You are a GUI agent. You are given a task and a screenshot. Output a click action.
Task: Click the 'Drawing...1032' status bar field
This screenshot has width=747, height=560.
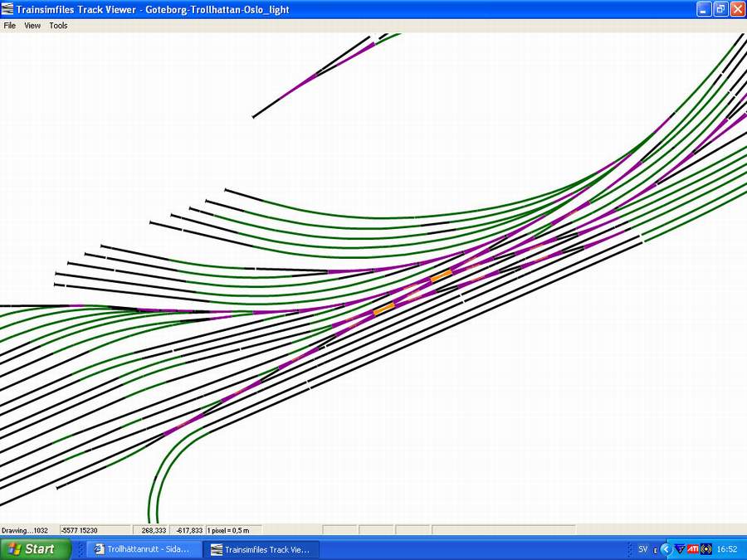pyautogui.click(x=27, y=530)
